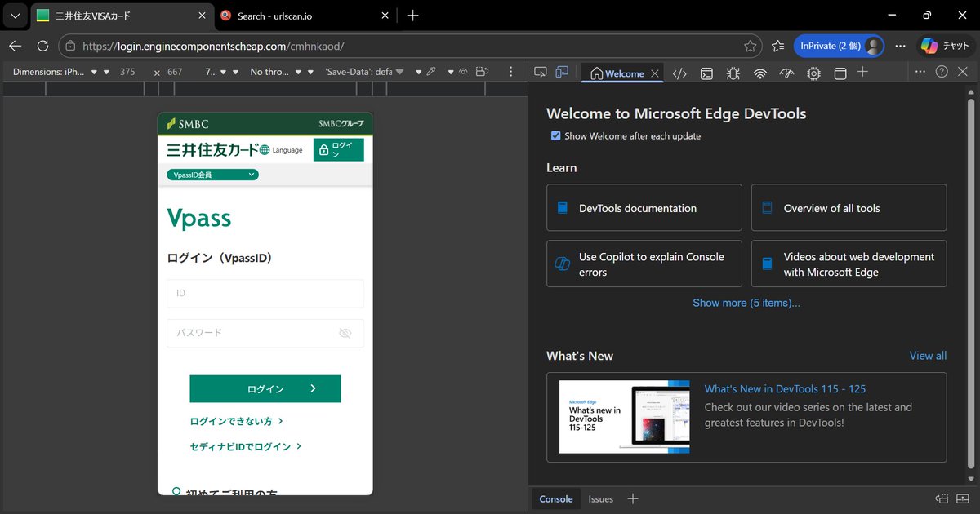Add this page to favorites star
This screenshot has width=980, height=514.
(x=750, y=46)
